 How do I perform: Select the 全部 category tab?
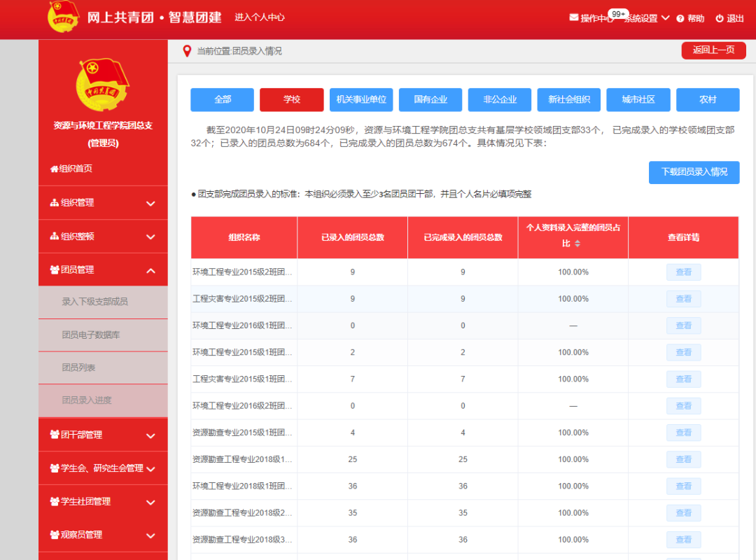coord(223,100)
